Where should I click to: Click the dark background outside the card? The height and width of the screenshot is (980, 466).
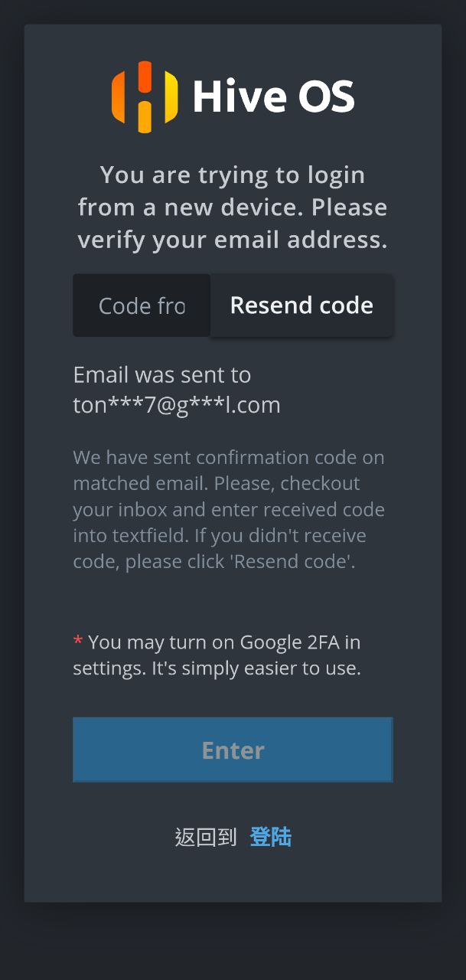(233, 942)
